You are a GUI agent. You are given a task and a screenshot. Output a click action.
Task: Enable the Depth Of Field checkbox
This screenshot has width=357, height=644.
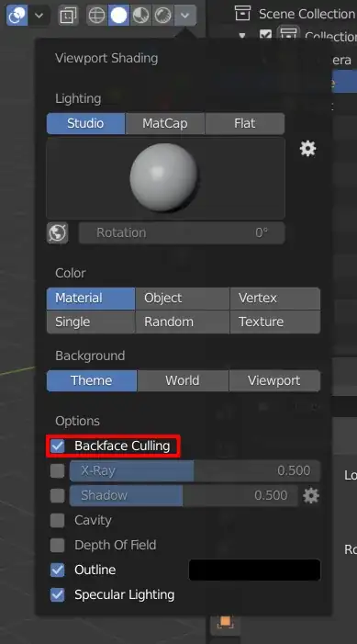point(58,545)
